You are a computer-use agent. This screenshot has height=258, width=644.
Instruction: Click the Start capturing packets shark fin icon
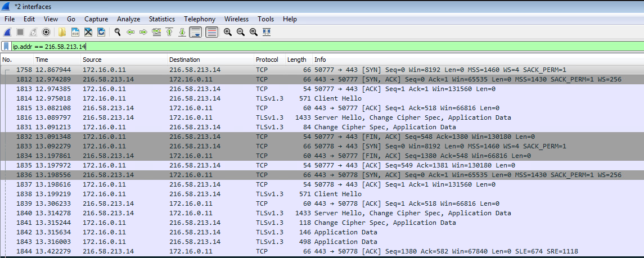click(7, 32)
